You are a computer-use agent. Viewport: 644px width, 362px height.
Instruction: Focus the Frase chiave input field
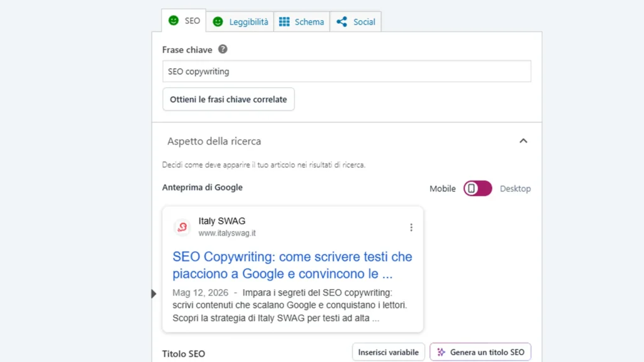tap(347, 72)
